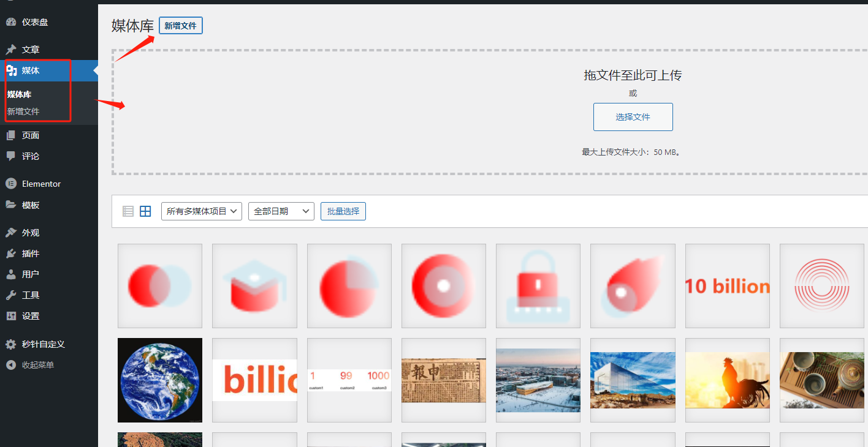This screenshot has width=868, height=447.
Task: Click the user icon beside 用户
Action: (11, 274)
